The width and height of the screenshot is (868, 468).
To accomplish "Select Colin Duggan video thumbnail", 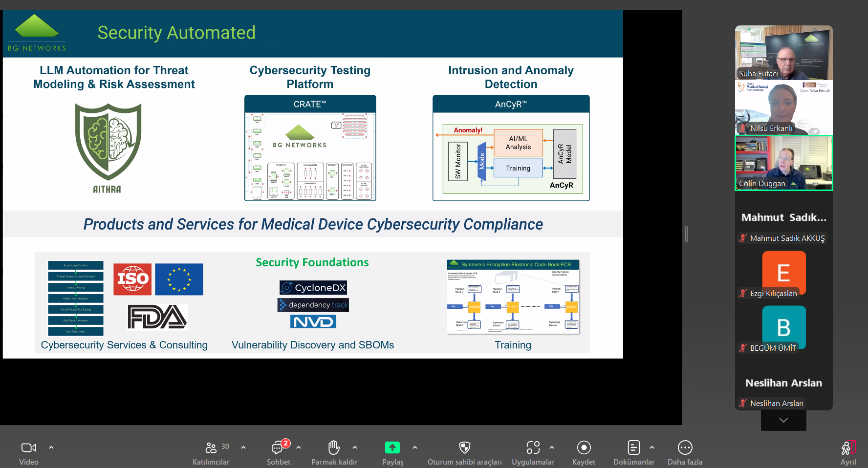I will click(784, 163).
